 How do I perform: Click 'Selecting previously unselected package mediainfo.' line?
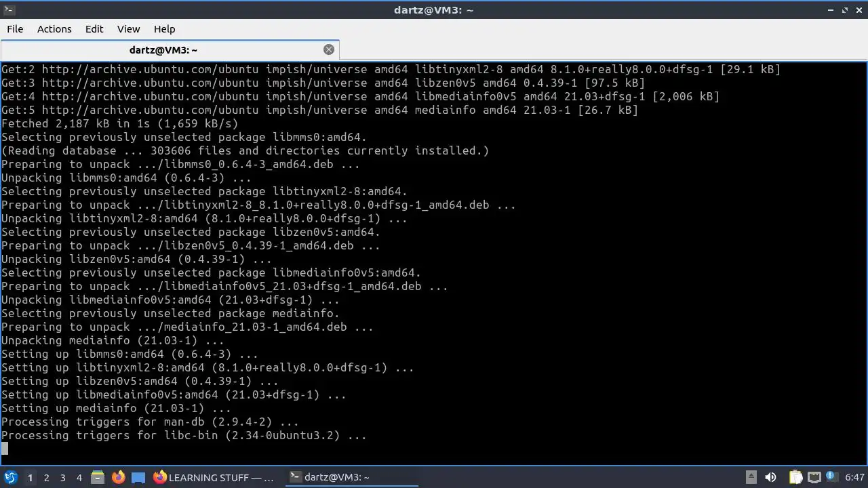(x=170, y=313)
